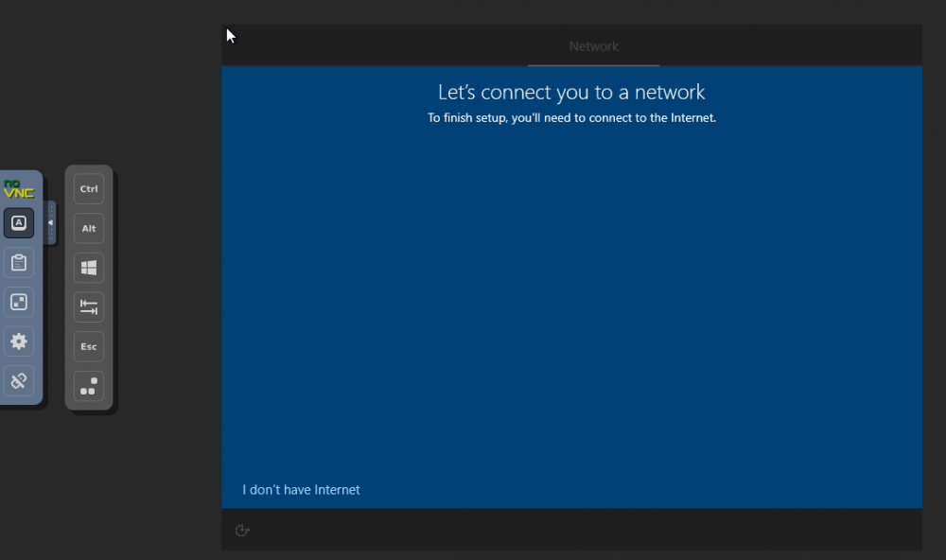The height and width of the screenshot is (560, 946).
Task: Click the noVNC logo
Action: point(19,189)
